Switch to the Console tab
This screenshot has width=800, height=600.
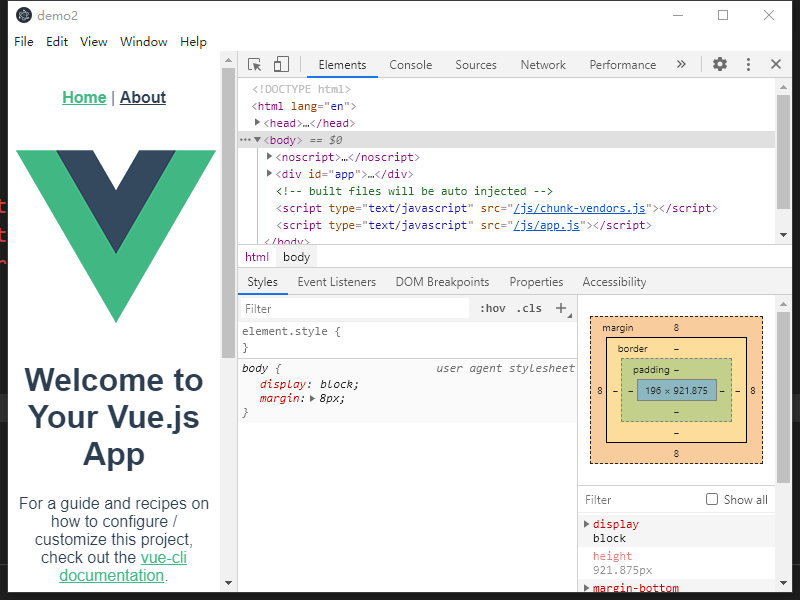411,65
